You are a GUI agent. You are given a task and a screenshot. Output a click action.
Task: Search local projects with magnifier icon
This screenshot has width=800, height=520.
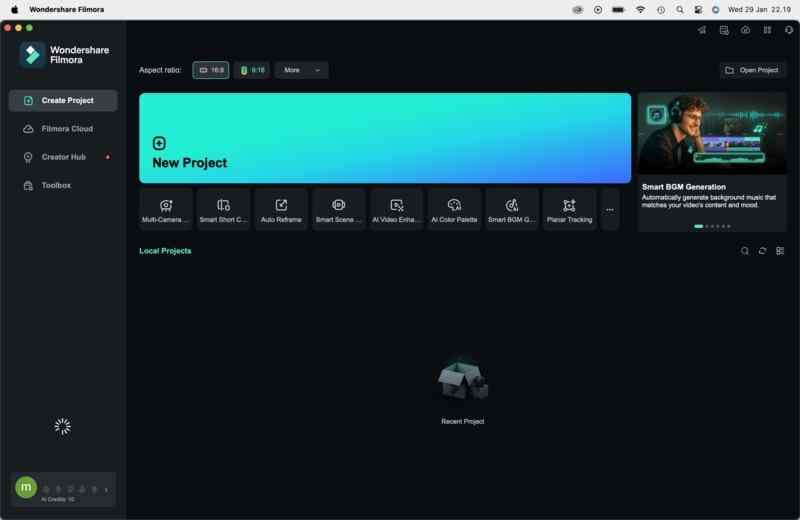(x=745, y=251)
